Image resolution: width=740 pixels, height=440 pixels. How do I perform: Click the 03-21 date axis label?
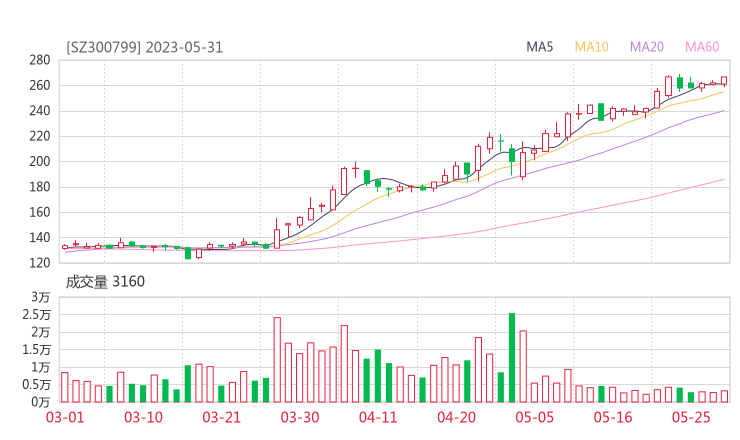click(221, 417)
